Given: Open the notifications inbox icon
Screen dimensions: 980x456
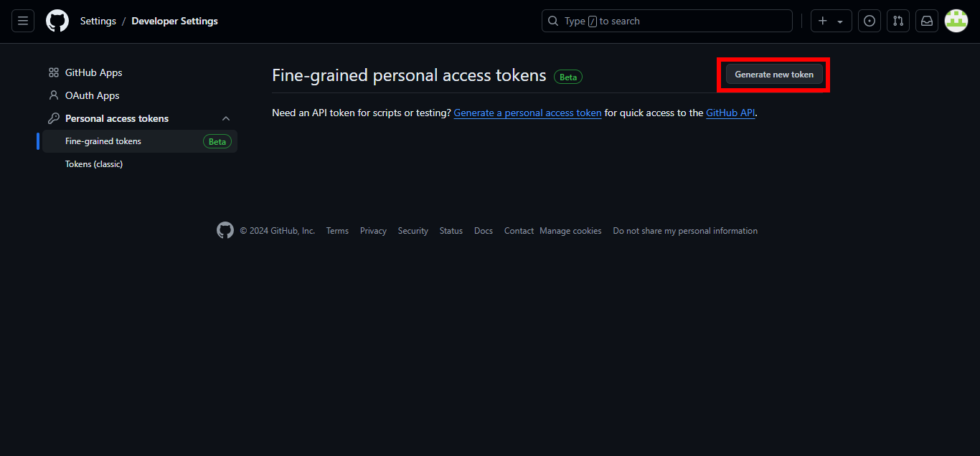Looking at the screenshot, I should (x=927, y=22).
